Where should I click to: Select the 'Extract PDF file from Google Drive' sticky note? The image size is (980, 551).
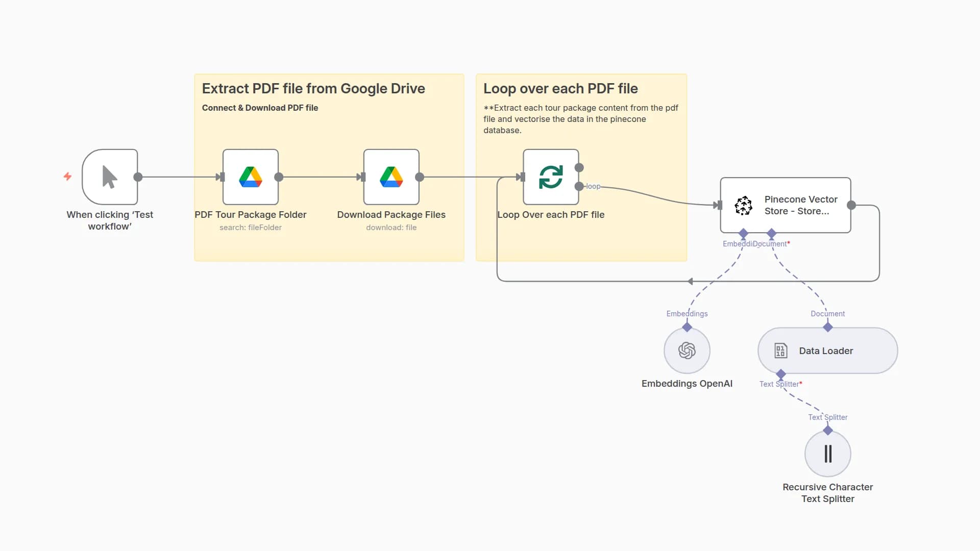(313, 89)
